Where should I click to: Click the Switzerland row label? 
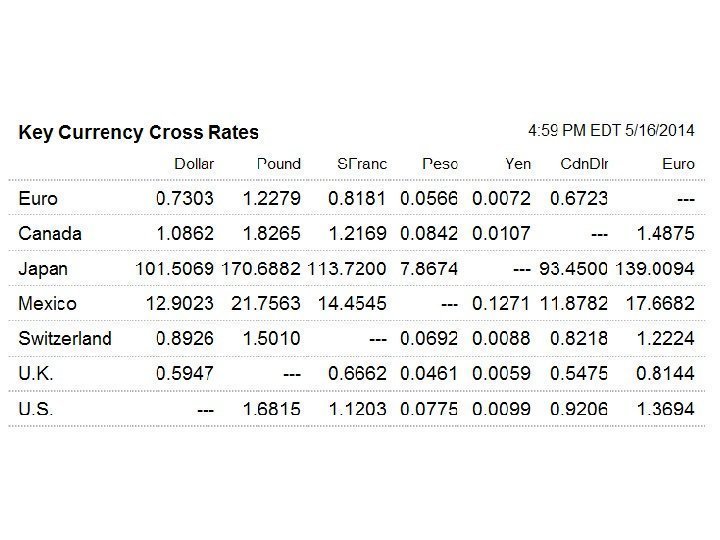point(65,338)
